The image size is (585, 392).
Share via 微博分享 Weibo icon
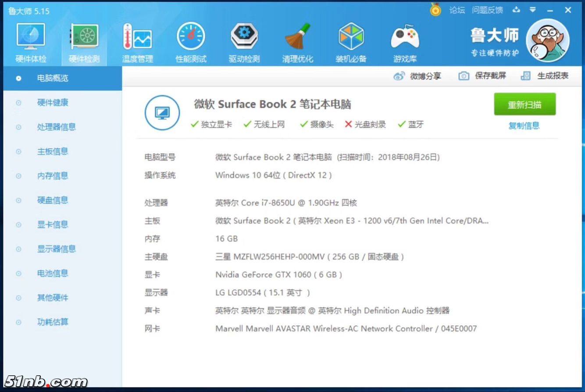(417, 76)
